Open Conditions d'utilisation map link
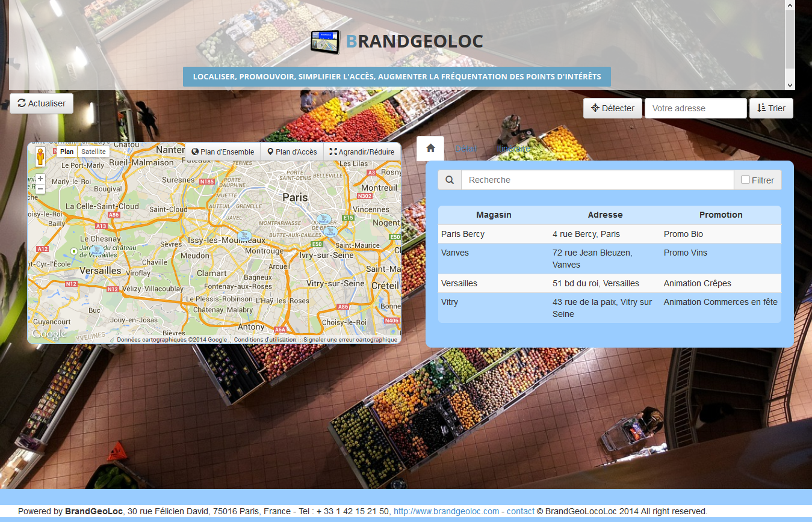The width and height of the screenshot is (812, 522). (x=265, y=340)
